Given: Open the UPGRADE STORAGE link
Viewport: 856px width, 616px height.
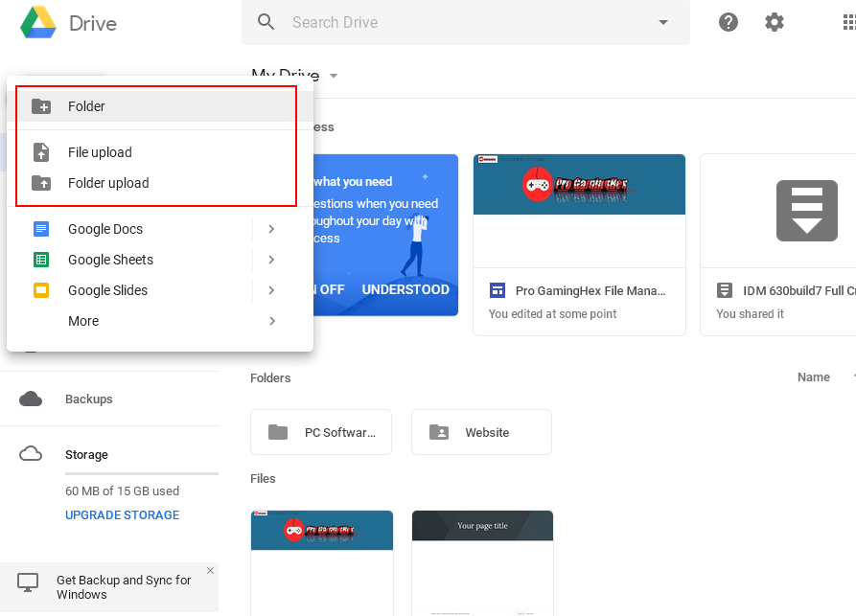Looking at the screenshot, I should coord(122,514).
